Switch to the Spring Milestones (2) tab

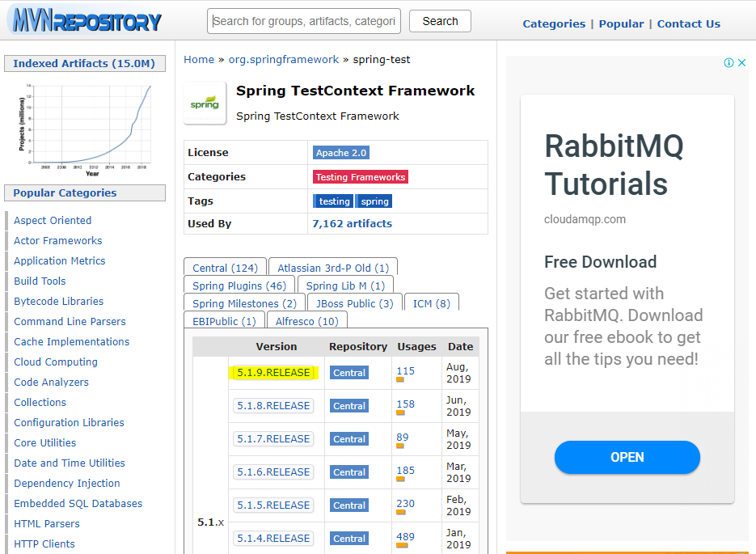244,303
